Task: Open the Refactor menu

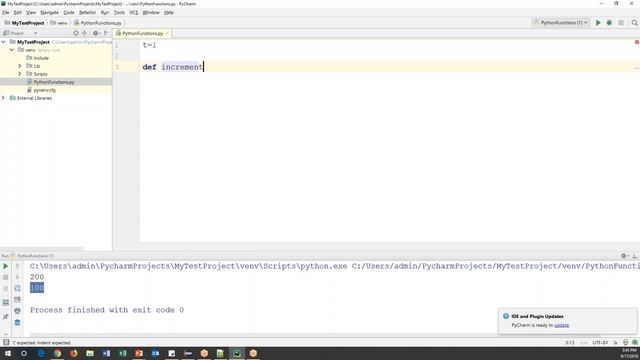Action: [x=87, y=13]
